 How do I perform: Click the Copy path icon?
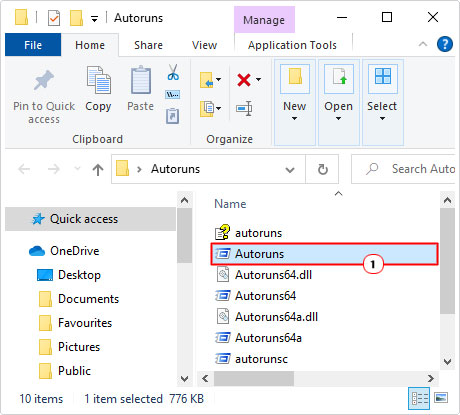pyautogui.click(x=173, y=95)
